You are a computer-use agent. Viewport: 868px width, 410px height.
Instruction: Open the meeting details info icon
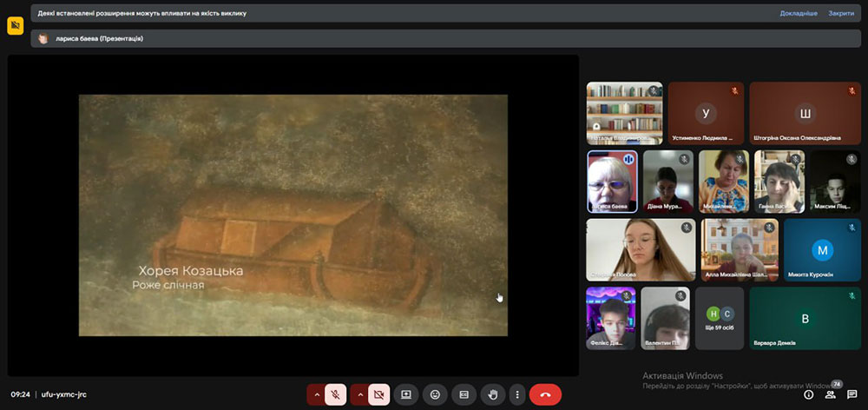[x=808, y=394]
